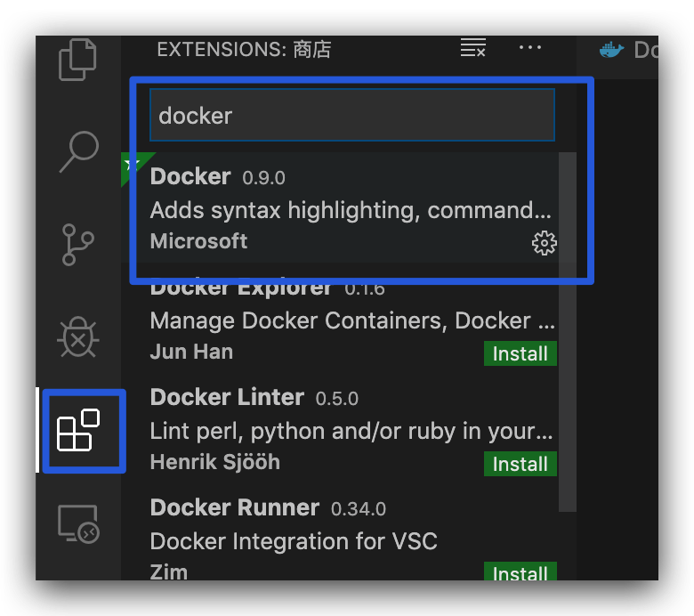Open the manage gear for Docker extension
Screen dimensions: 694x616
pyautogui.click(x=544, y=243)
